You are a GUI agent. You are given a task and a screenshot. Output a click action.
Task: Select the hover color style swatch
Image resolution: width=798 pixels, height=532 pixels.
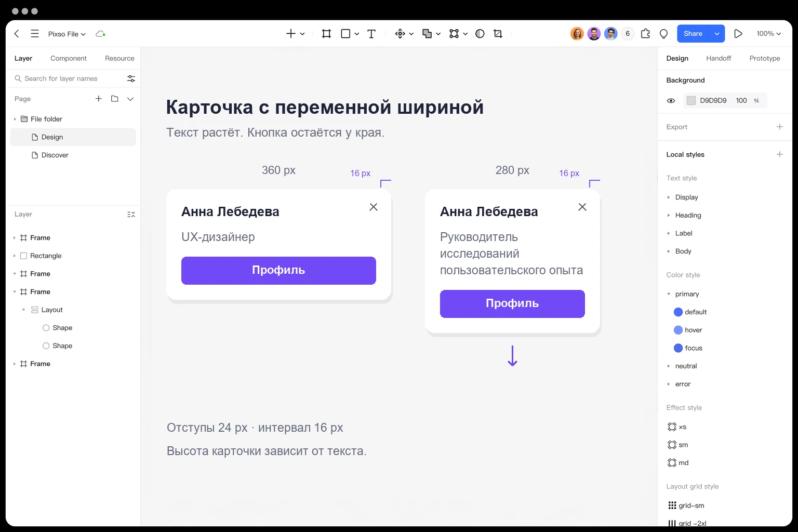678,330
